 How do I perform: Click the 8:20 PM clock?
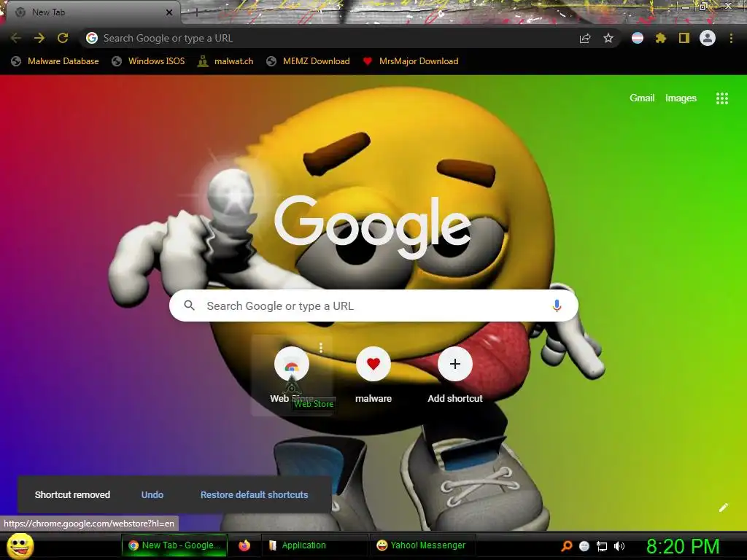pos(683,546)
